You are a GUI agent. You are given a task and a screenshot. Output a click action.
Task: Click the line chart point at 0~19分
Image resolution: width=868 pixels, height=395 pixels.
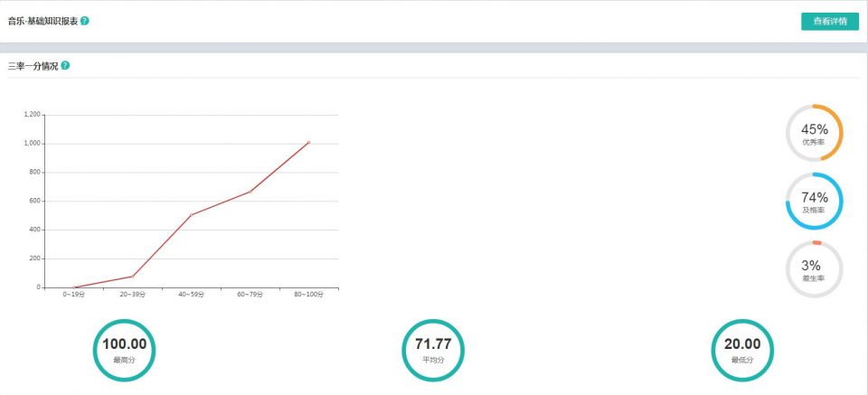pyautogui.click(x=74, y=287)
